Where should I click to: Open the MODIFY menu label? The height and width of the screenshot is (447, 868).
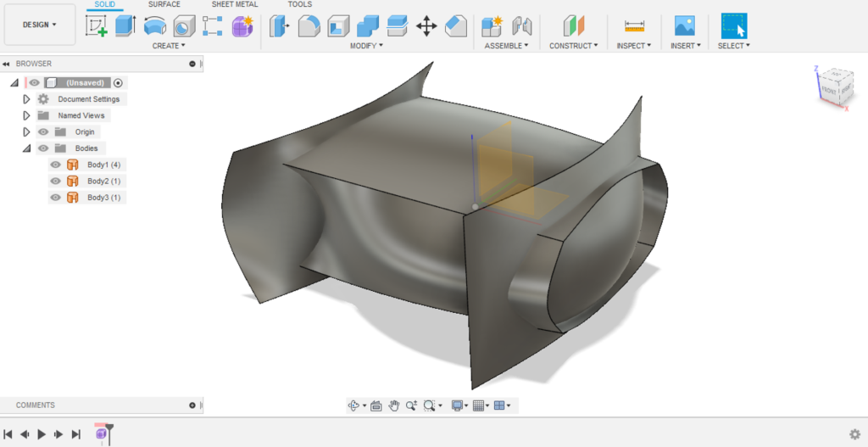(x=366, y=46)
